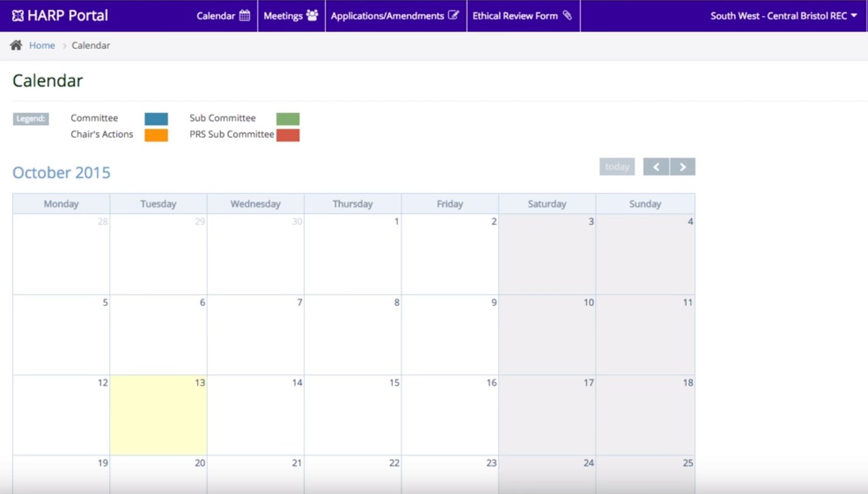Image resolution: width=868 pixels, height=494 pixels.
Task: Select October 1 day cell
Action: click(x=353, y=254)
